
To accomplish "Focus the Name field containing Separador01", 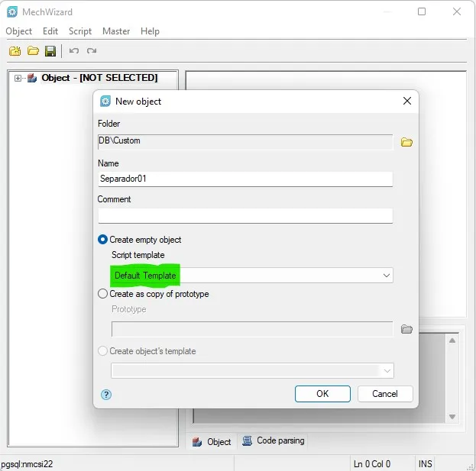I will point(245,179).
